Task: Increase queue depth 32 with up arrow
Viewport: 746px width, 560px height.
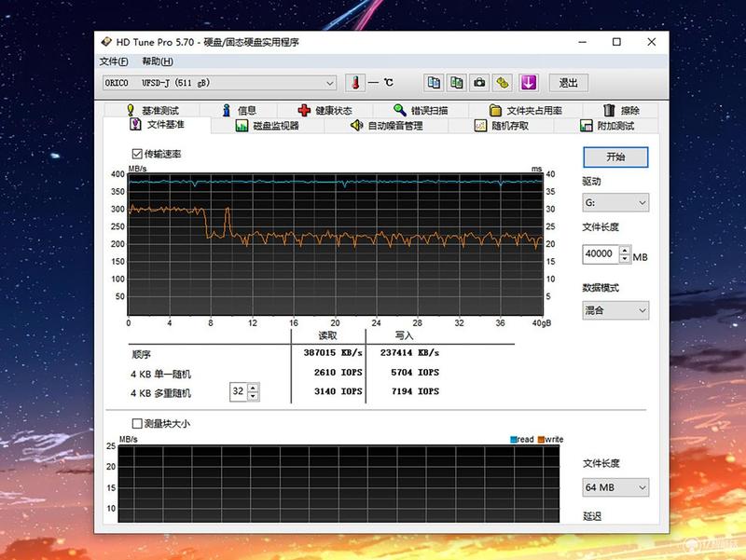Action: tap(254, 388)
